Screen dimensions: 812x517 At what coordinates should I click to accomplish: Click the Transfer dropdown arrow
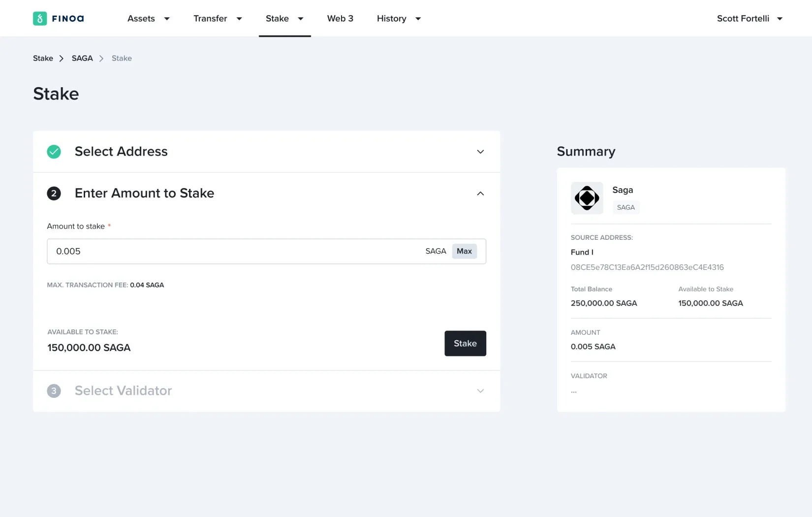pos(239,19)
